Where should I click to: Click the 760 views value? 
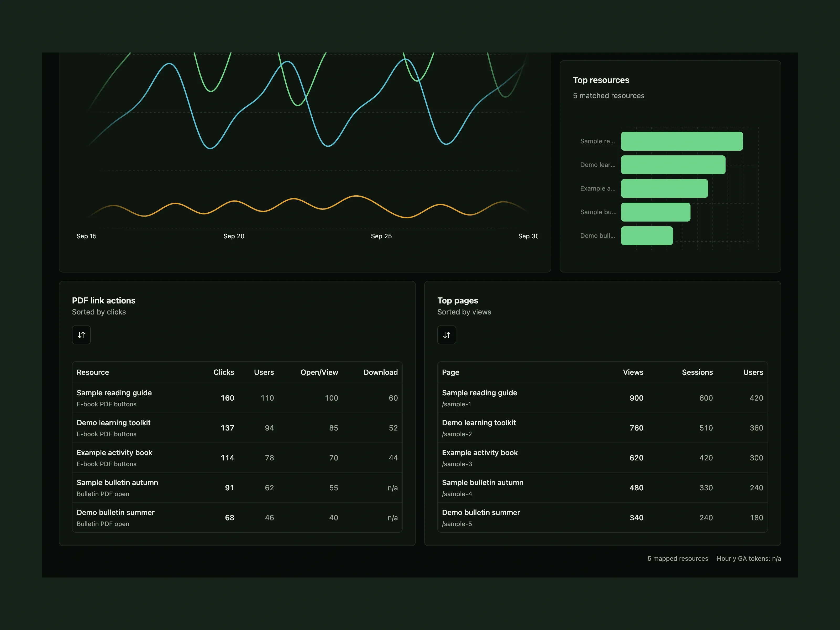[637, 428]
